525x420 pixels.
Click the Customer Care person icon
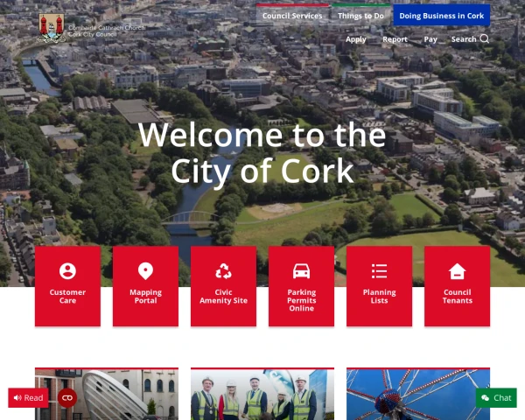click(67, 271)
